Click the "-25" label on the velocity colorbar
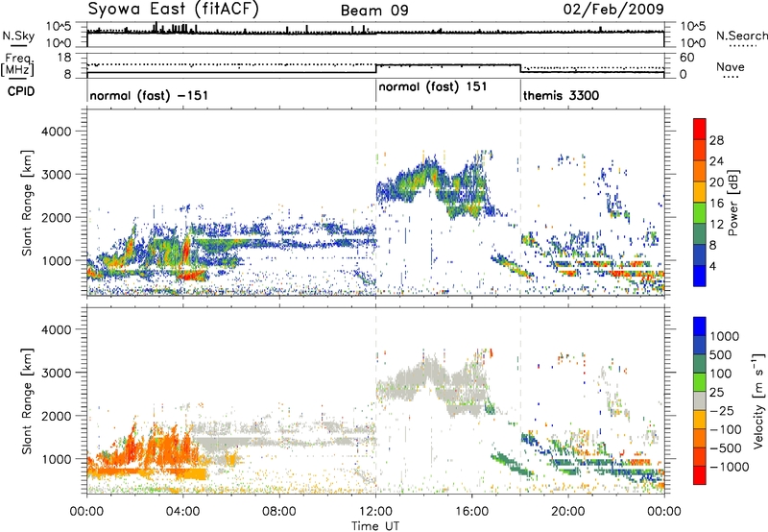The width and height of the screenshot is (768, 532). click(x=722, y=411)
